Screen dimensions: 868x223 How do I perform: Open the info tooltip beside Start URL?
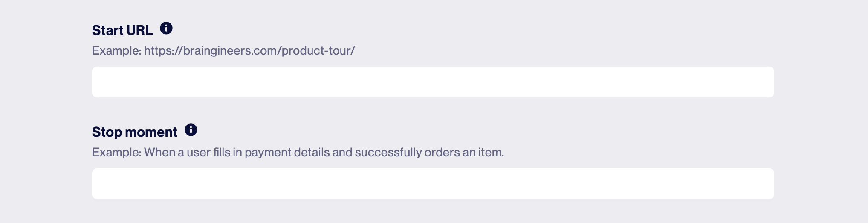[166, 29]
